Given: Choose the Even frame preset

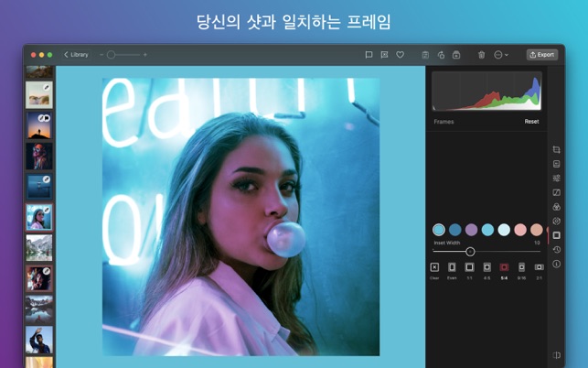Looking at the screenshot, I should pyautogui.click(x=452, y=271).
